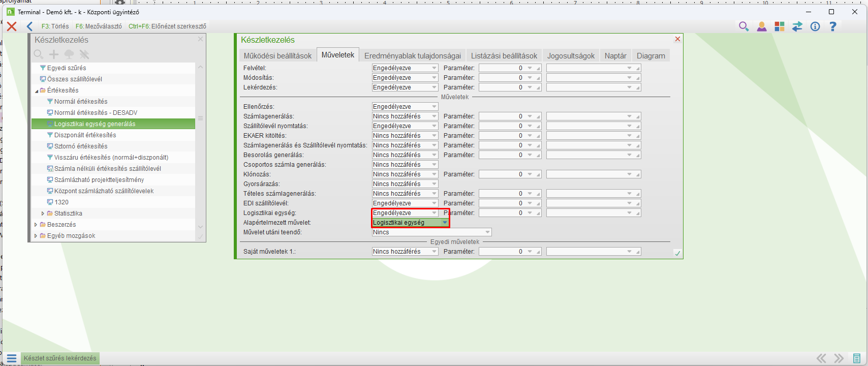The height and width of the screenshot is (366, 868).
Task: Click F6: Mezőválasztó toolbar button
Action: 99,26
